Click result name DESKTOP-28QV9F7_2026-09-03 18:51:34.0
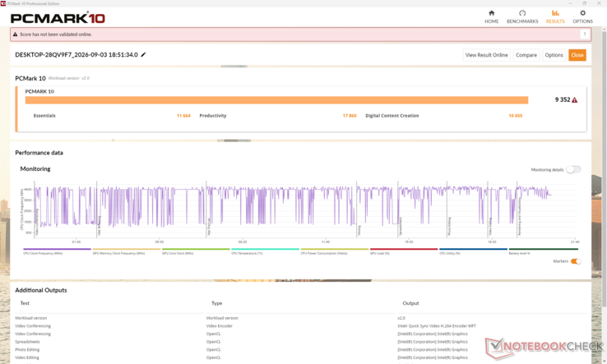This screenshot has width=607, height=364. (x=76, y=54)
